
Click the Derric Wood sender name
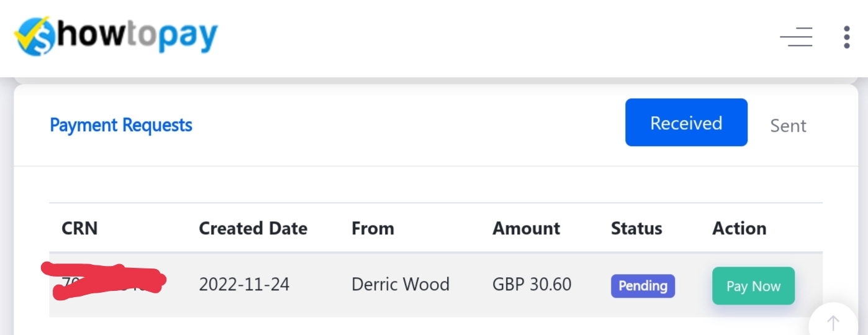click(400, 285)
